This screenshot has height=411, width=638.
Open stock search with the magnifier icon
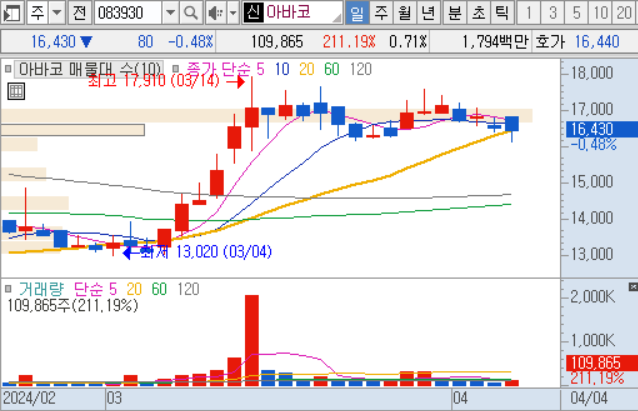point(190,13)
